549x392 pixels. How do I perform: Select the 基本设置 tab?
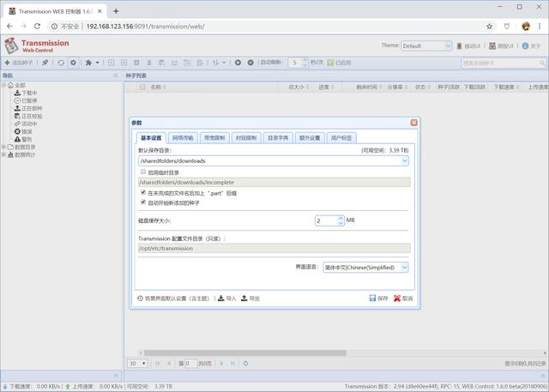[151, 138]
